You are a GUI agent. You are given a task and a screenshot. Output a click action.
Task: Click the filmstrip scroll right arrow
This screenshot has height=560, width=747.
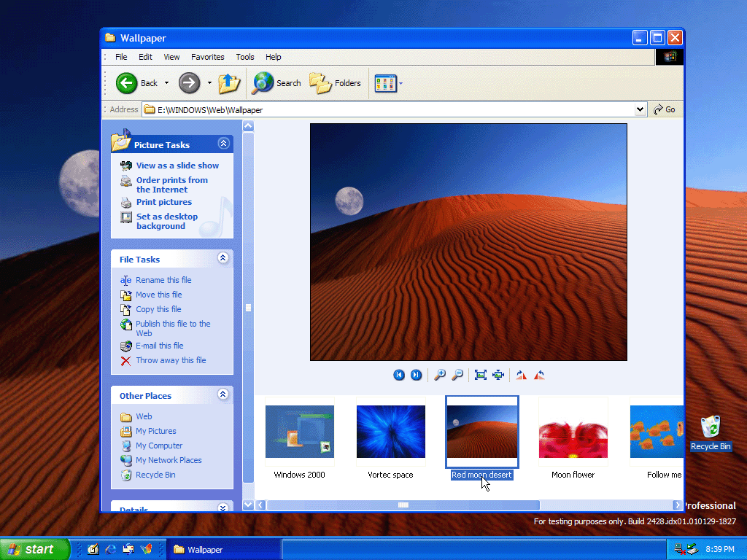(678, 505)
